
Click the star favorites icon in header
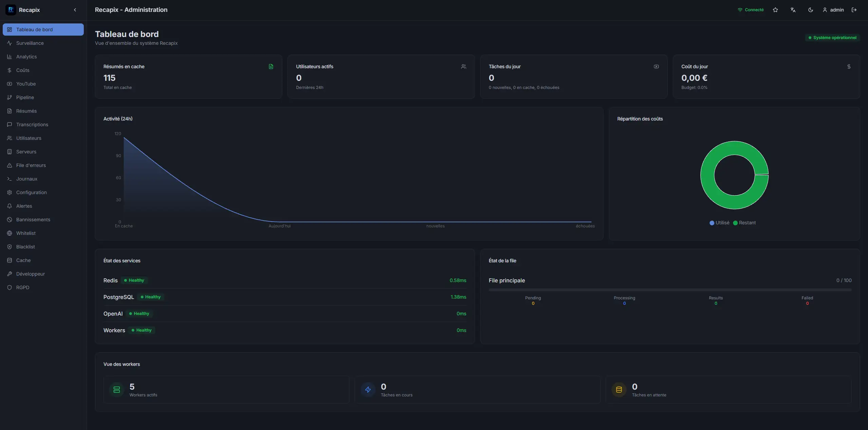pos(775,10)
